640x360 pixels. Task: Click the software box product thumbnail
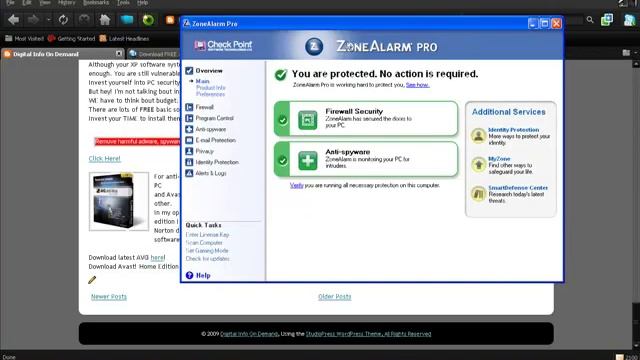pos(119,201)
